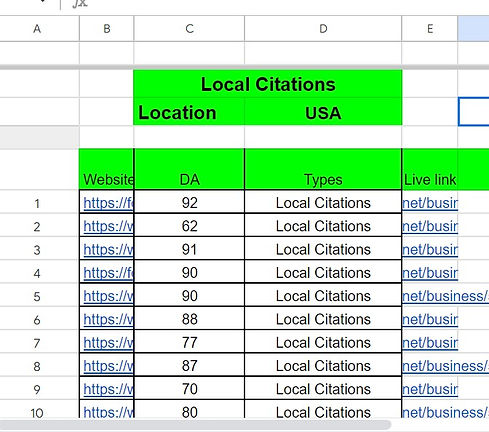Select column D header
The width and height of the screenshot is (489, 432).
[323, 29]
